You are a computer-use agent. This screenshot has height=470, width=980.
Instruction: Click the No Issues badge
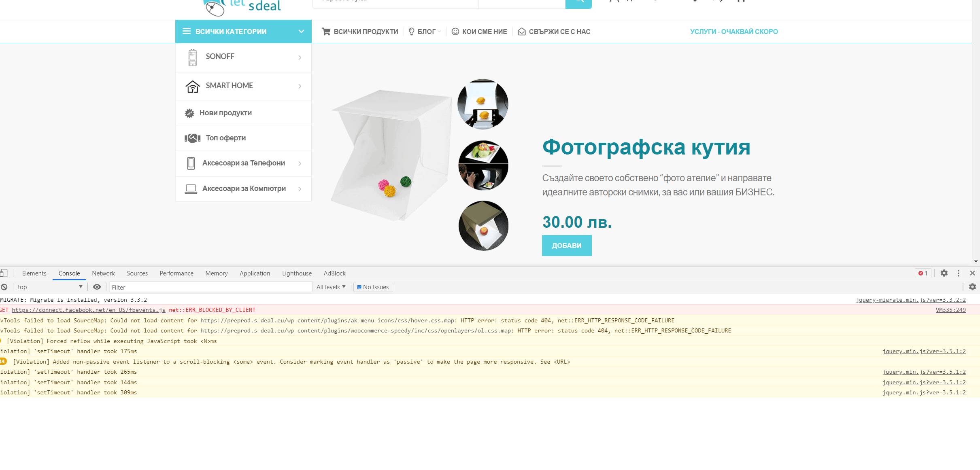[372, 287]
